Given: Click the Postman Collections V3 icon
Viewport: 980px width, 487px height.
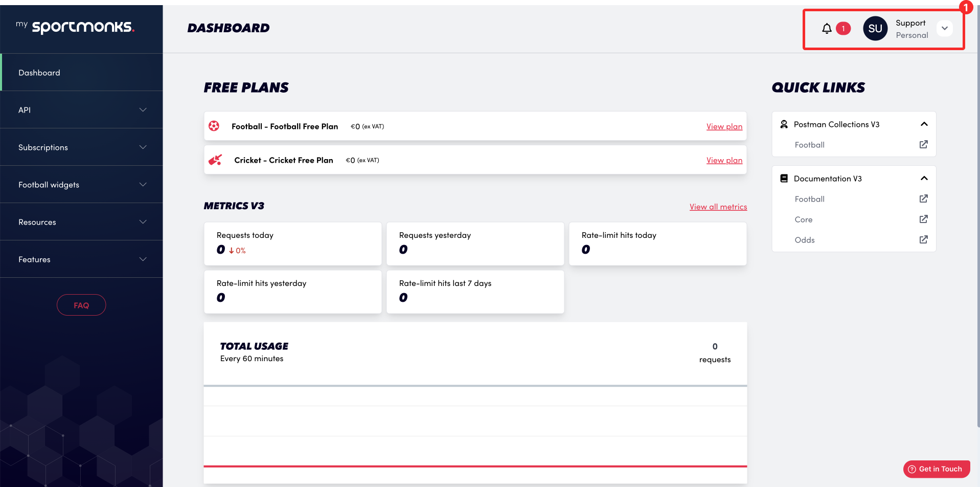Looking at the screenshot, I should point(784,124).
